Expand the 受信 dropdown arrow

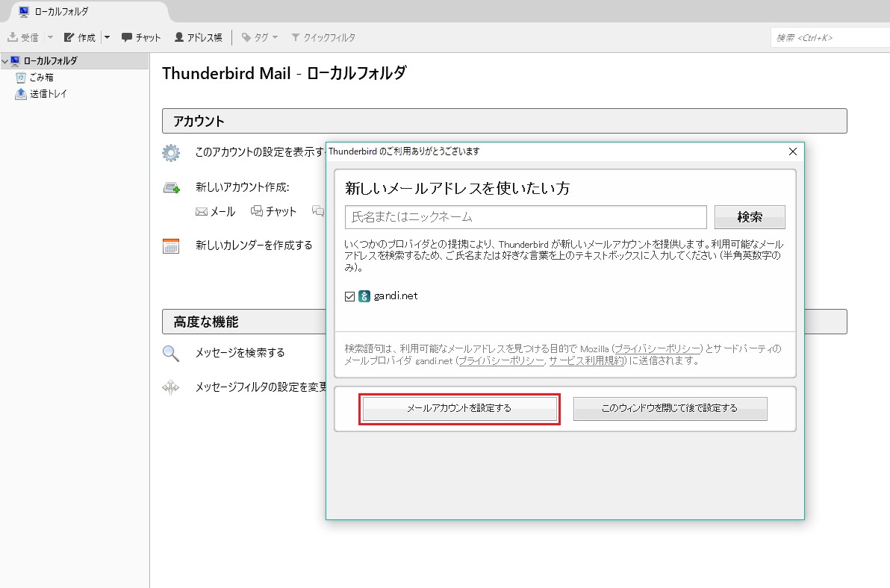50,37
